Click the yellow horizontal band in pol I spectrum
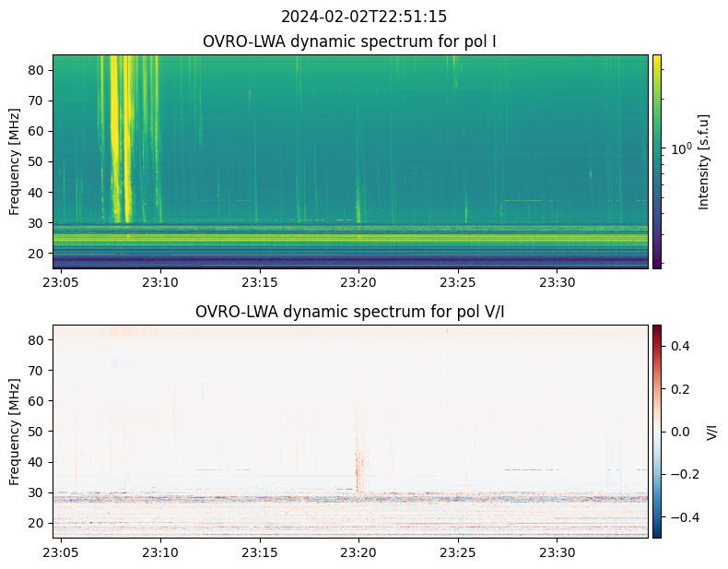The width and height of the screenshot is (728, 569). [x=350, y=239]
